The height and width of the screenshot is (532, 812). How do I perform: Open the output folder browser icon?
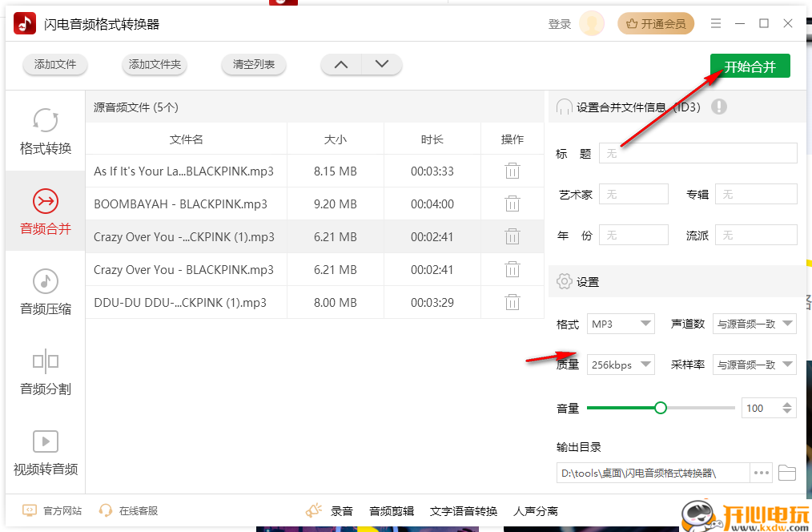(786, 473)
